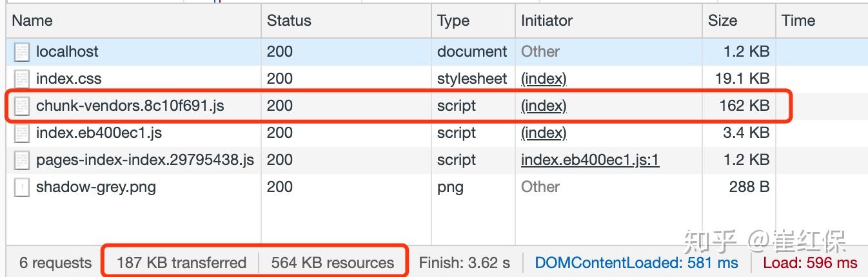Click the pages-index-index.29795438.js file icon
Viewport: 868px width, 277px height.
click(x=22, y=160)
